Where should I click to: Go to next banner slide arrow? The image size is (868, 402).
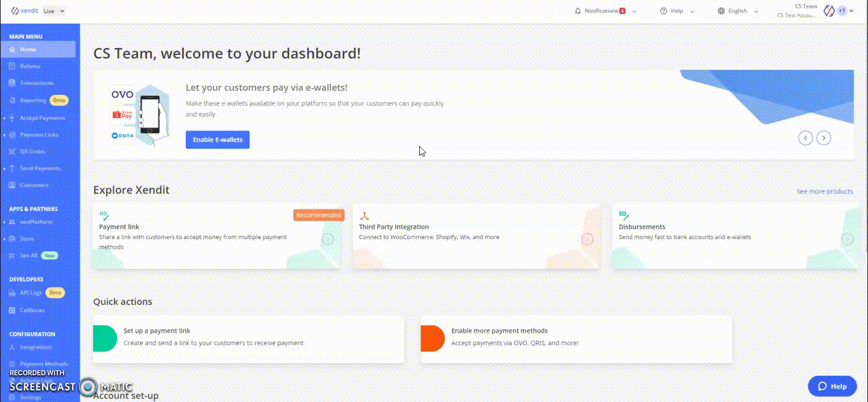[x=824, y=138]
